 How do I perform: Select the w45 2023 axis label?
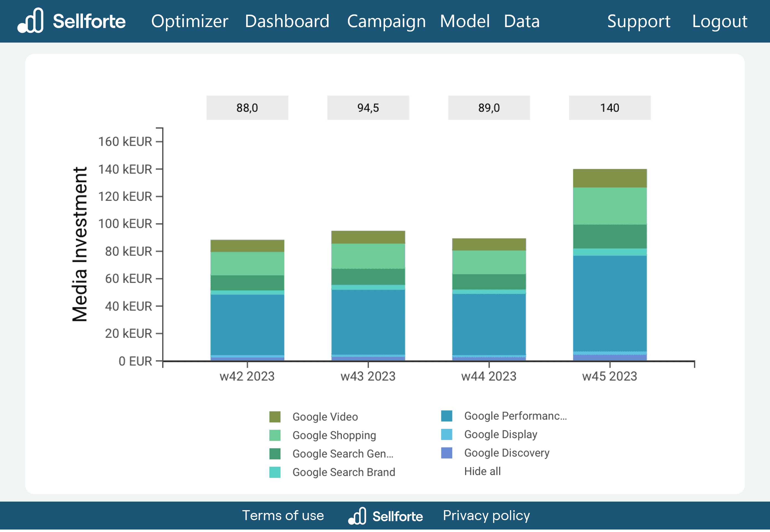(609, 376)
